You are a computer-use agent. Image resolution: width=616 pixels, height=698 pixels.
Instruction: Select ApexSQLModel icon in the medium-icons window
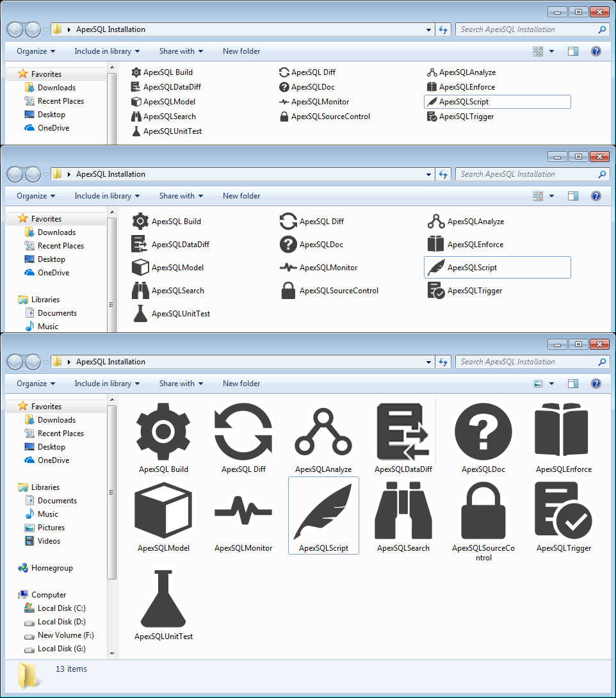140,268
